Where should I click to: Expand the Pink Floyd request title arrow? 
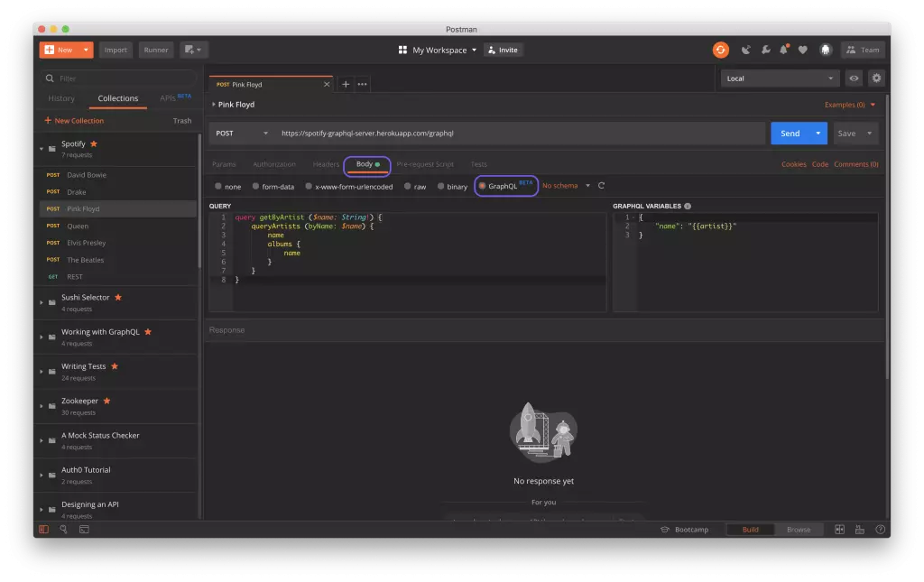pyautogui.click(x=213, y=105)
